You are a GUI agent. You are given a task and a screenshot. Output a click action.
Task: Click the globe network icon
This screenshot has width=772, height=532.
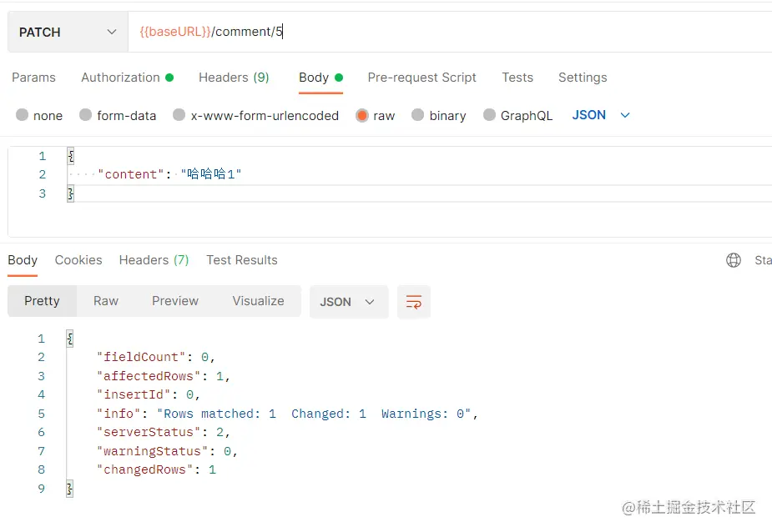point(733,260)
